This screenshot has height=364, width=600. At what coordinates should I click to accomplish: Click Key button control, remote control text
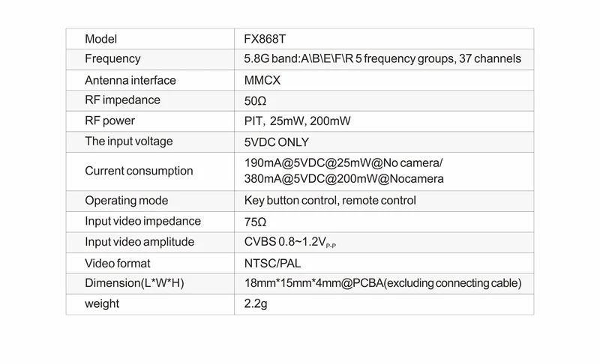330,201
